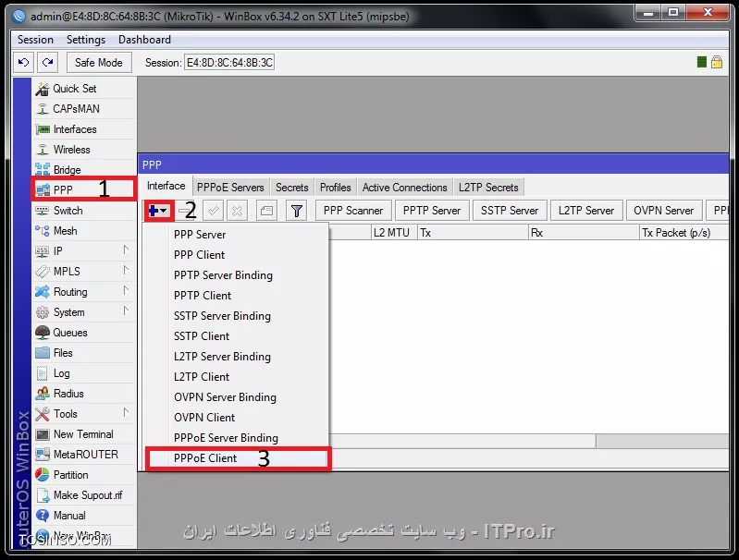739x560 pixels.
Task: Click Make Supout.rif in sidebar
Action: 84,495
